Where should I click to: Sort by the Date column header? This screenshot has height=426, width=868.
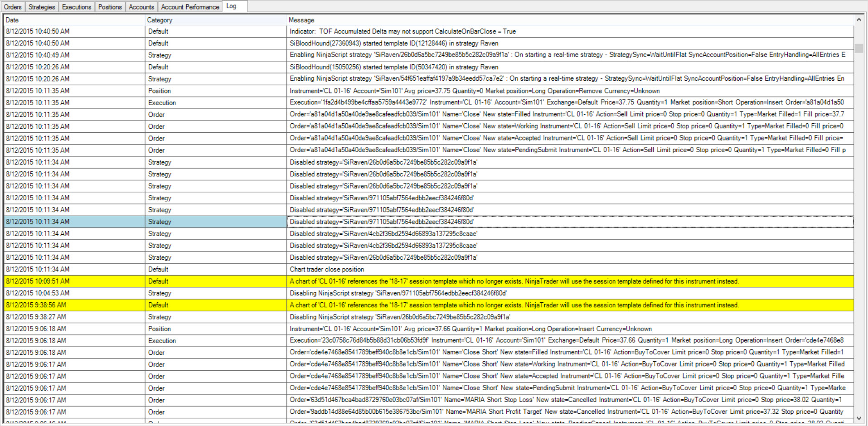(x=74, y=20)
